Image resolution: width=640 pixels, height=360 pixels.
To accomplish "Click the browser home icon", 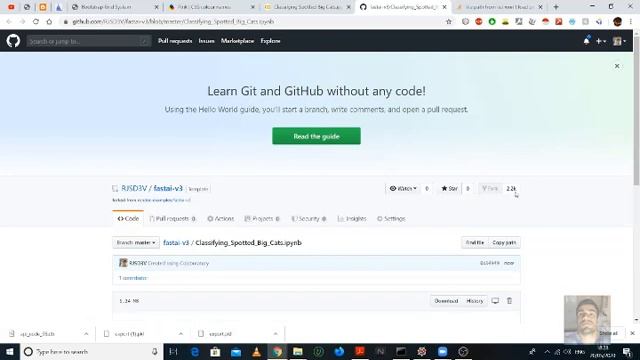I will [49, 22].
